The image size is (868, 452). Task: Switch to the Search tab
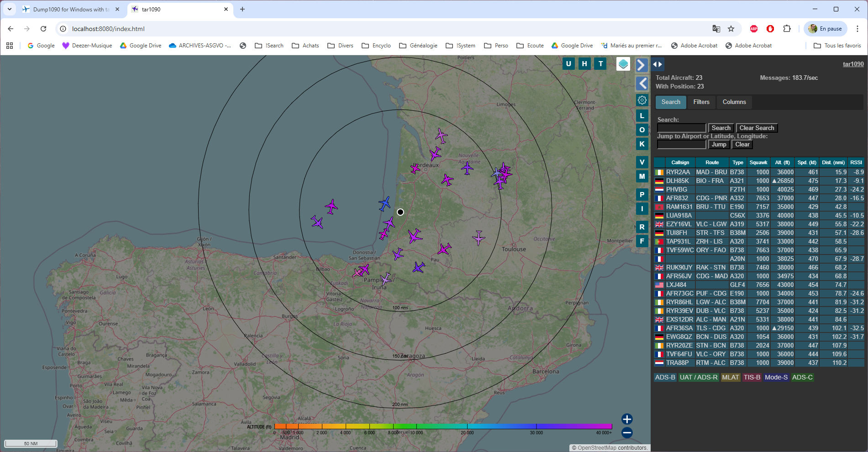coord(671,102)
